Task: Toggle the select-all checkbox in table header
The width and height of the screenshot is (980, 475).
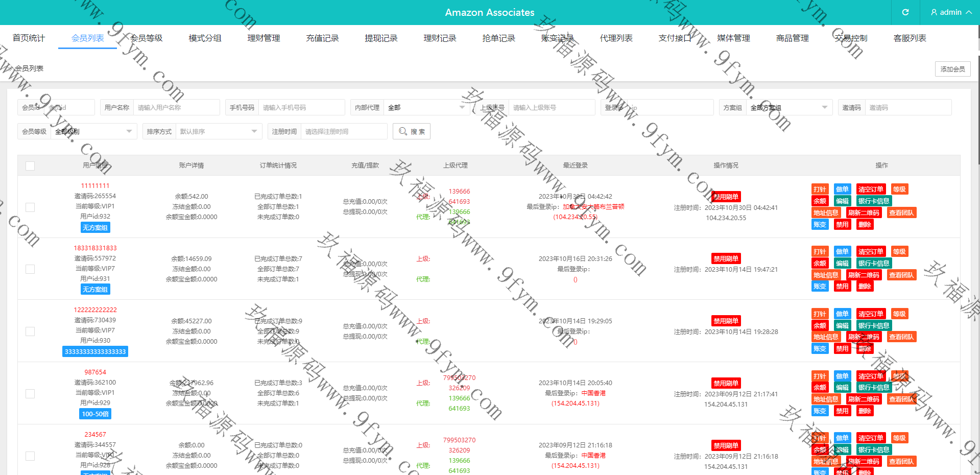Action: 30,166
